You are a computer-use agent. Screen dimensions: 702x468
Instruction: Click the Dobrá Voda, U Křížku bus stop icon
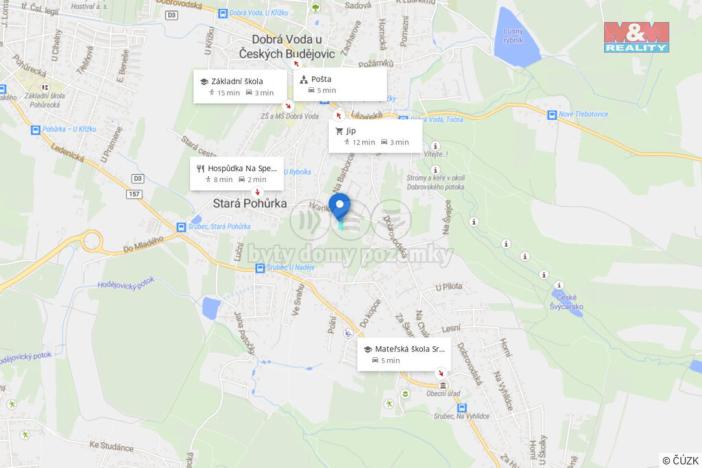pyautogui.click(x=223, y=14)
